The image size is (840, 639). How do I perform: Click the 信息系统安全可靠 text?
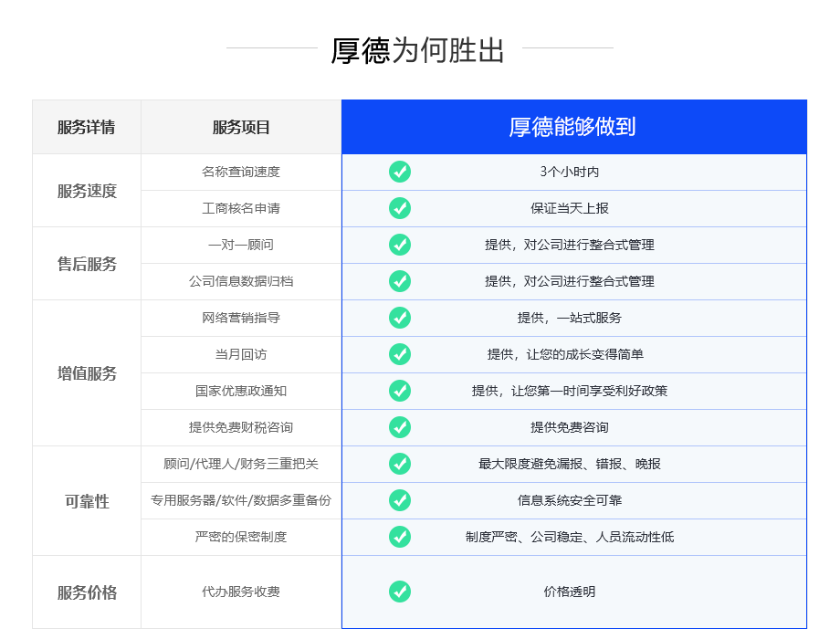click(570, 500)
